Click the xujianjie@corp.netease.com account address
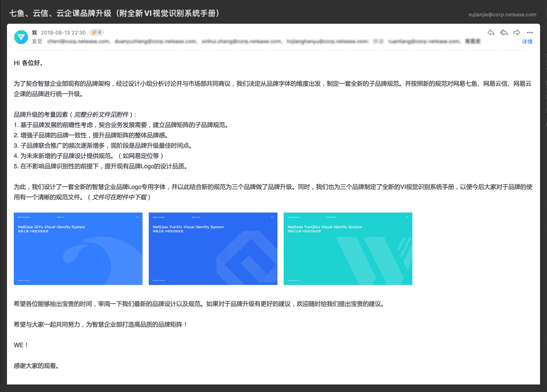 [x=502, y=15]
